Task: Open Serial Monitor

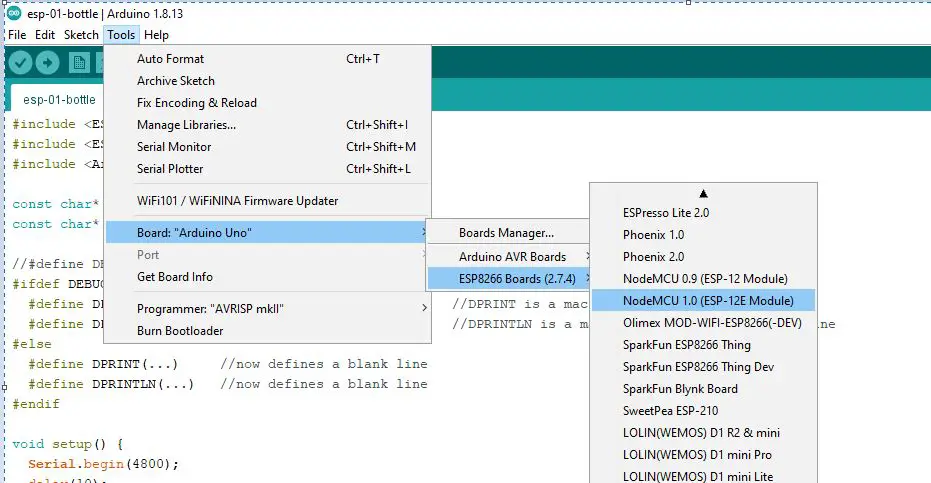Action: (x=267, y=147)
